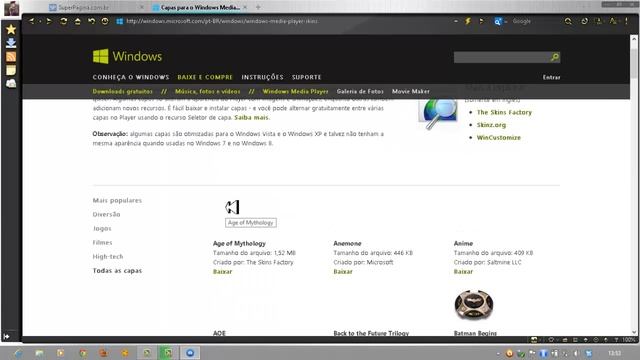Click the Entrar sign-in link
The image size is (640, 360).
click(x=551, y=77)
